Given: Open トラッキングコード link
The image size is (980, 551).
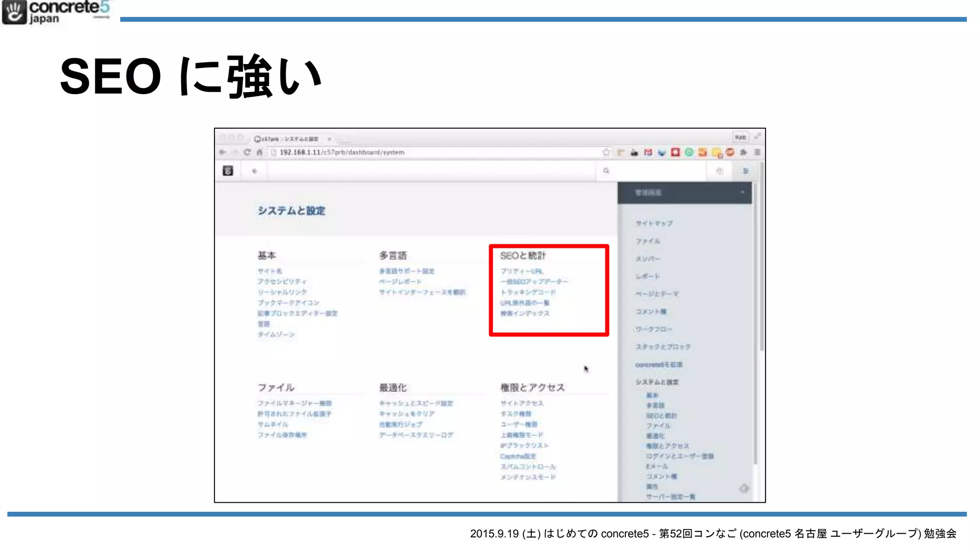Looking at the screenshot, I should click(x=528, y=292).
